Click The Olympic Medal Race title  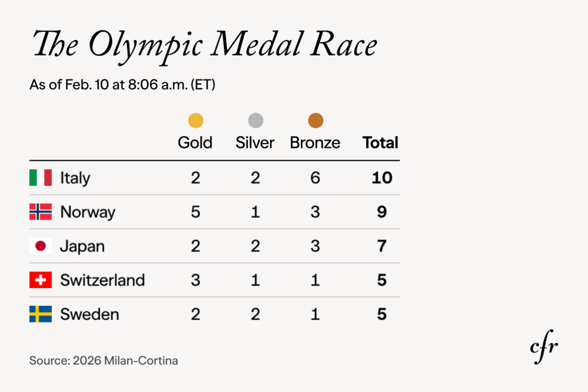205,45
